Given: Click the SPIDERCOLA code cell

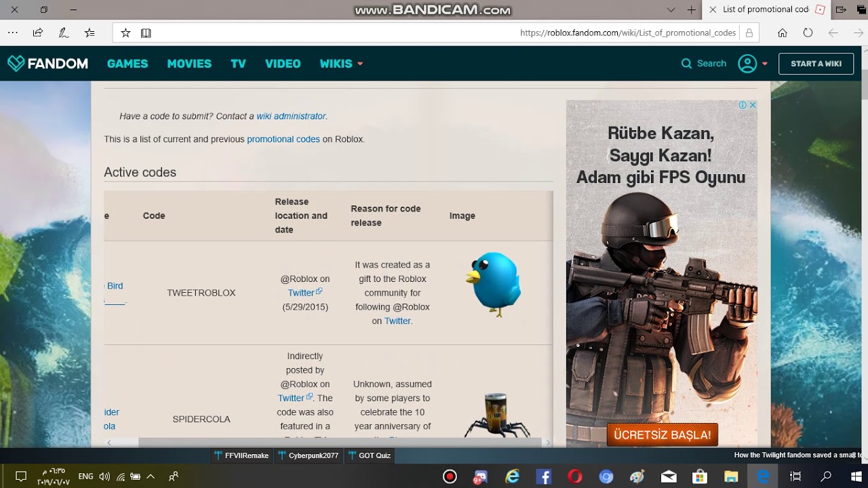Looking at the screenshot, I should coord(201,419).
